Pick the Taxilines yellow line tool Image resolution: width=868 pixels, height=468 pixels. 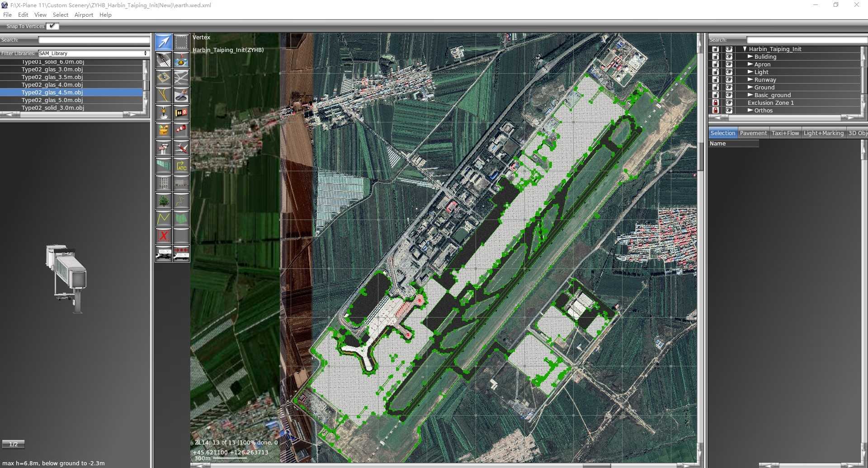(163, 95)
